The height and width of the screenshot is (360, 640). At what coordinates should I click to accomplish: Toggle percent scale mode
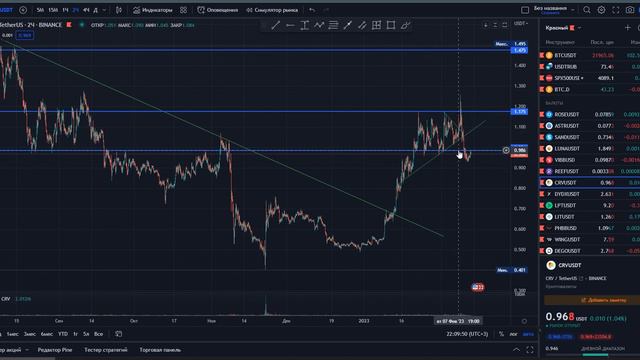[501, 334]
